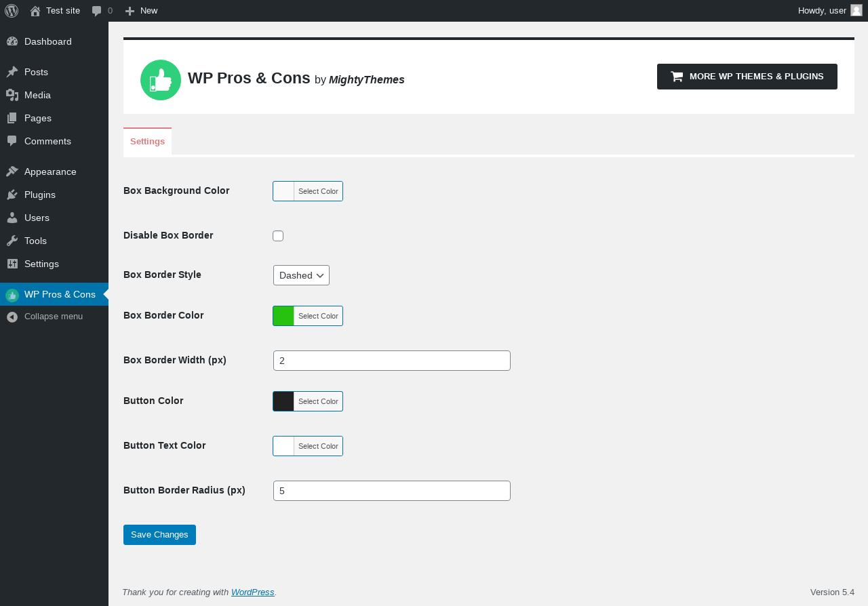The width and height of the screenshot is (868, 606).
Task: Click the Test site home icon
Action: (35, 11)
